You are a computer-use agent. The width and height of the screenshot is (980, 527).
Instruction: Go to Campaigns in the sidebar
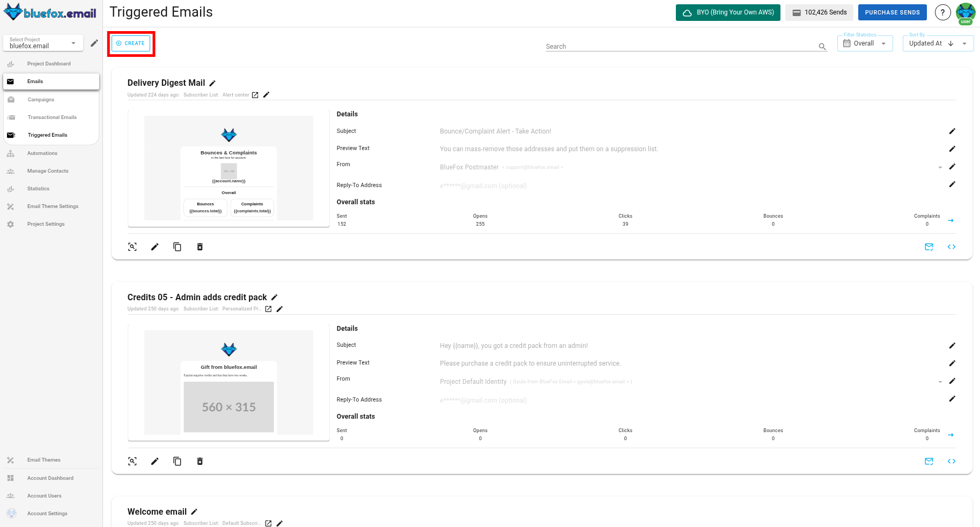coord(41,99)
